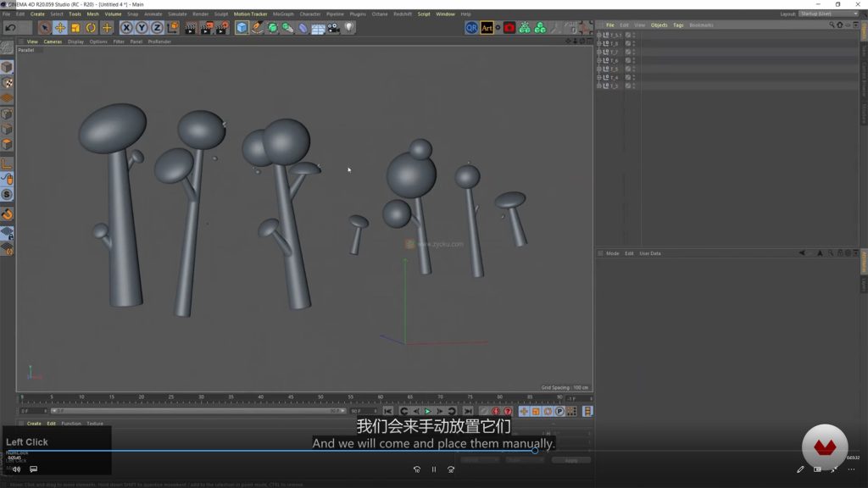Open the red Octane render icon
The image size is (868, 488).
click(509, 28)
